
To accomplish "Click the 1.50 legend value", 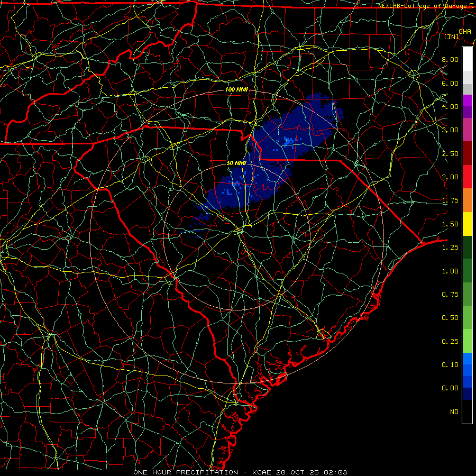I will click(450, 224).
